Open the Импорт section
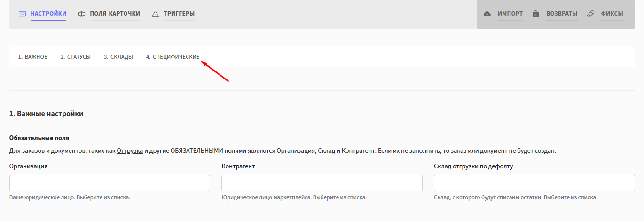Image resolution: width=644 pixels, height=221 pixels. 510,14
